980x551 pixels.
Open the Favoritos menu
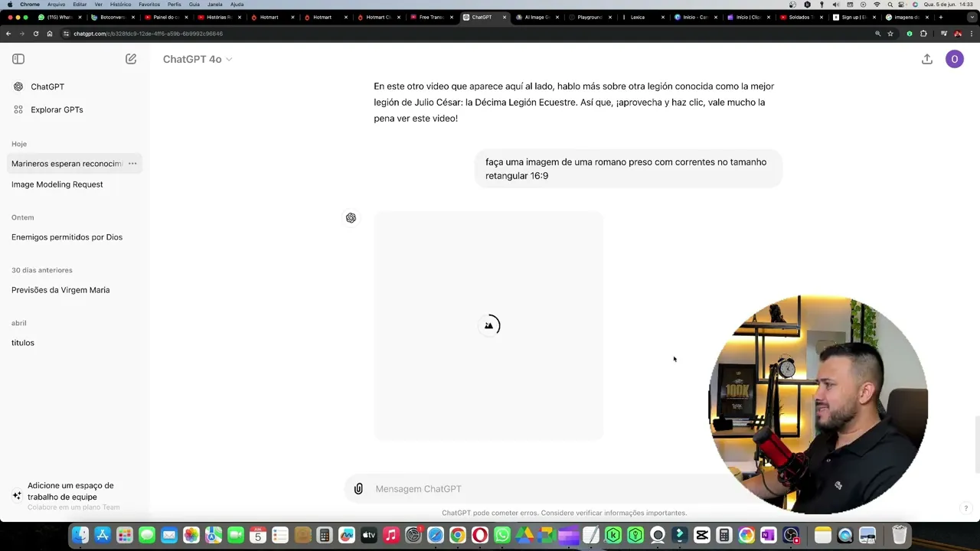click(x=149, y=5)
